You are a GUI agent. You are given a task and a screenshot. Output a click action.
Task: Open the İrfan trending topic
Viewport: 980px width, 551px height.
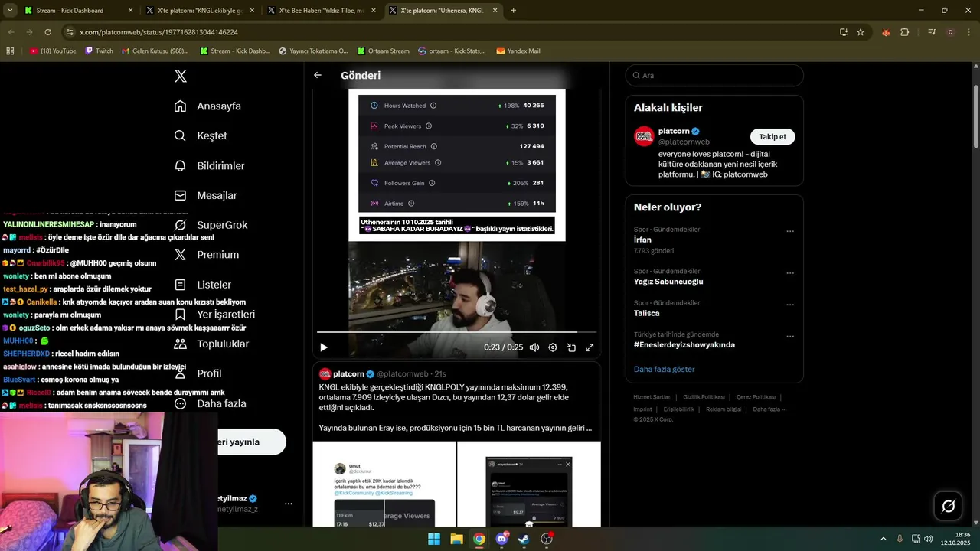642,240
